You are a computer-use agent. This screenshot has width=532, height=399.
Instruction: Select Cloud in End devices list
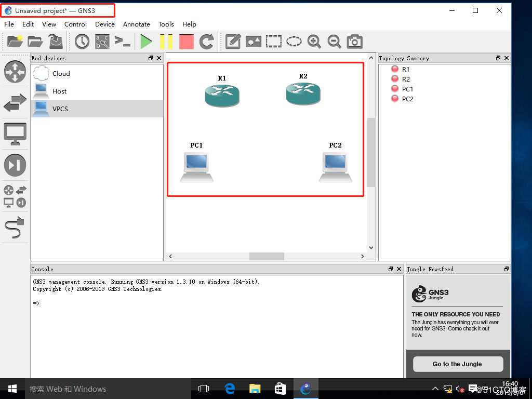click(x=97, y=73)
